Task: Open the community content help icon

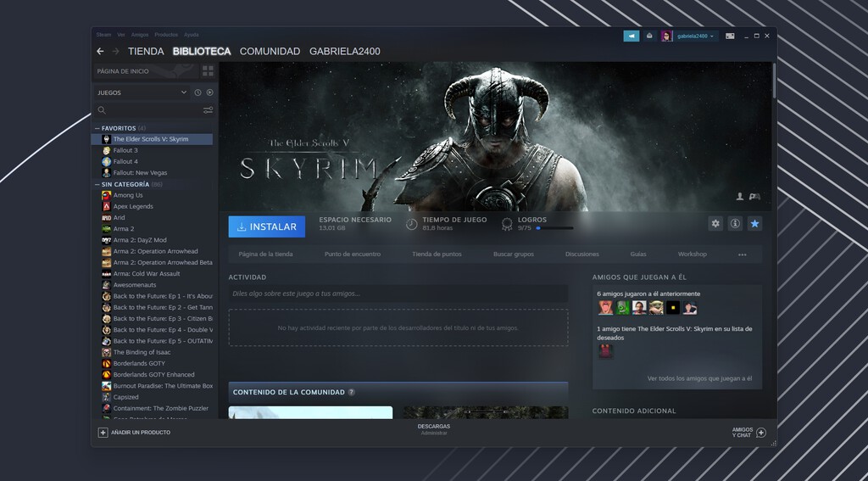Action: point(351,392)
